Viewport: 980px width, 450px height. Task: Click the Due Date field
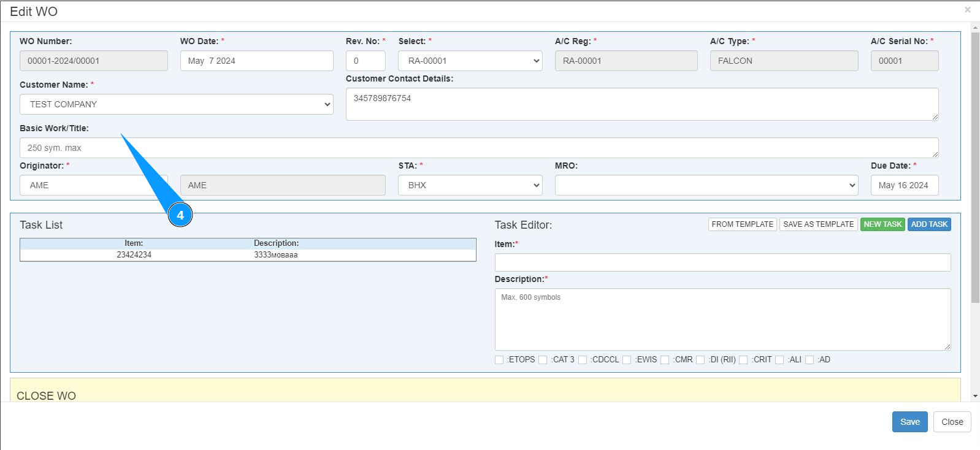[904, 185]
